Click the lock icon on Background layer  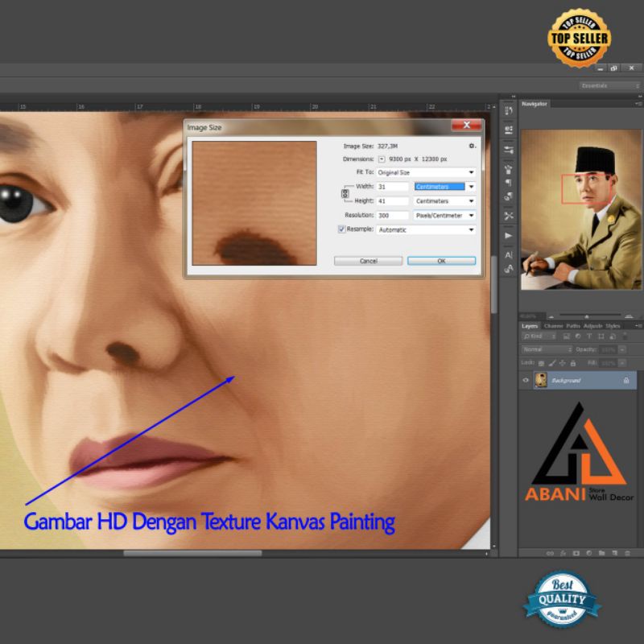click(626, 380)
